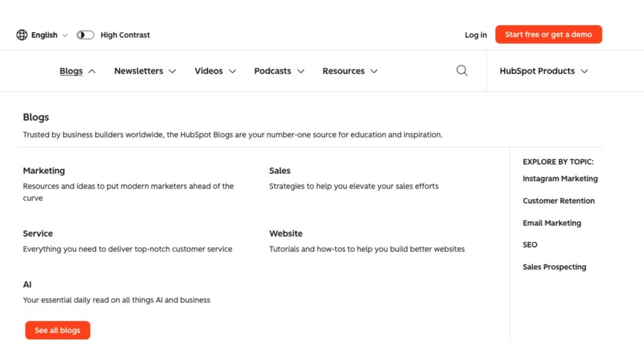Expand the HubSpot Products menu

click(543, 71)
